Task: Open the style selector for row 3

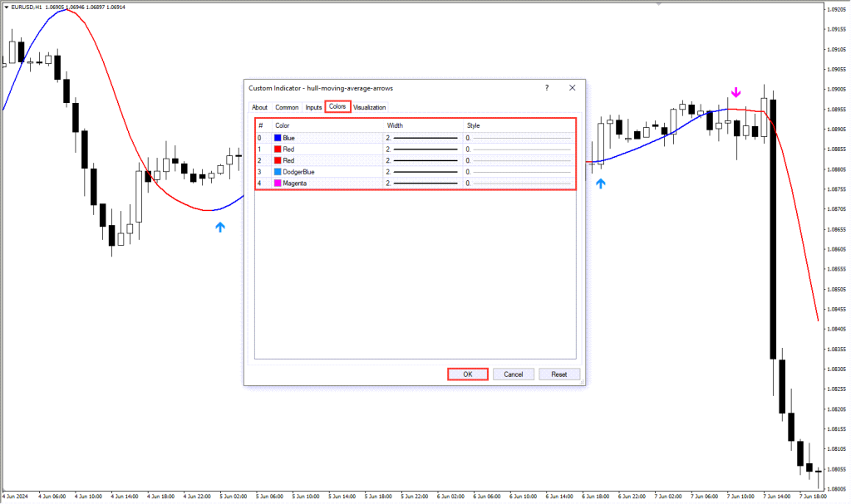Action: (x=519, y=172)
